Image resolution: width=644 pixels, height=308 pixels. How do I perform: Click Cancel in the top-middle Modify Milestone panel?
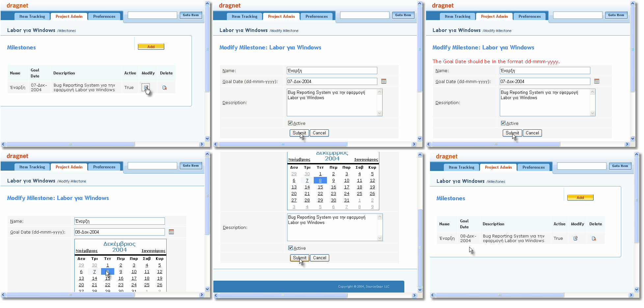[x=319, y=133]
